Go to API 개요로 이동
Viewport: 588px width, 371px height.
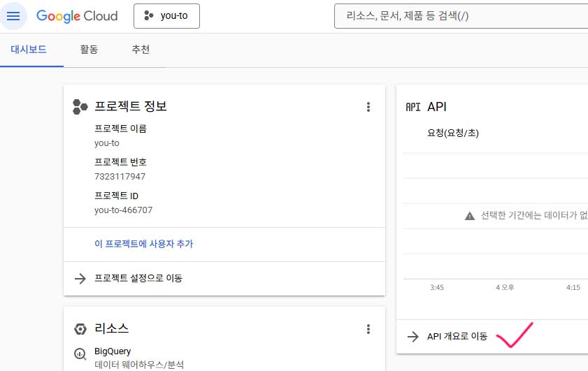click(x=457, y=337)
